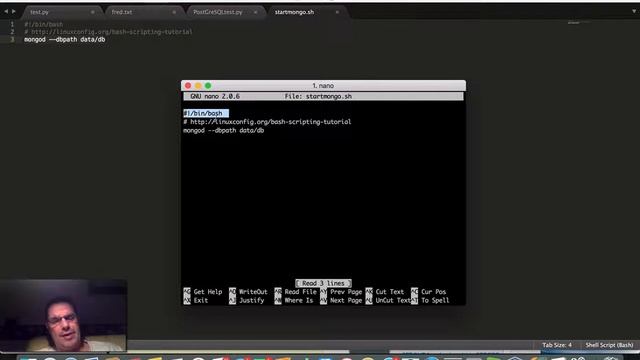The height and width of the screenshot is (360, 640).
Task: Minimize the nano terminal window
Action: point(198,86)
